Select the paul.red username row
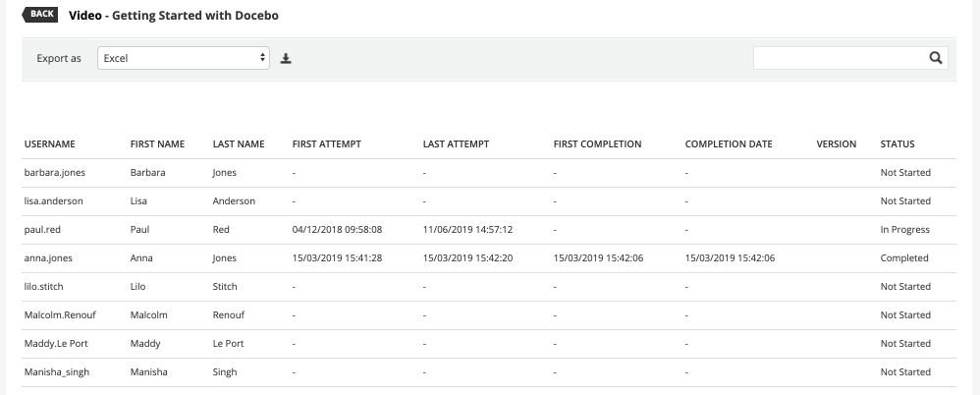The width and height of the screenshot is (980, 395). point(43,230)
